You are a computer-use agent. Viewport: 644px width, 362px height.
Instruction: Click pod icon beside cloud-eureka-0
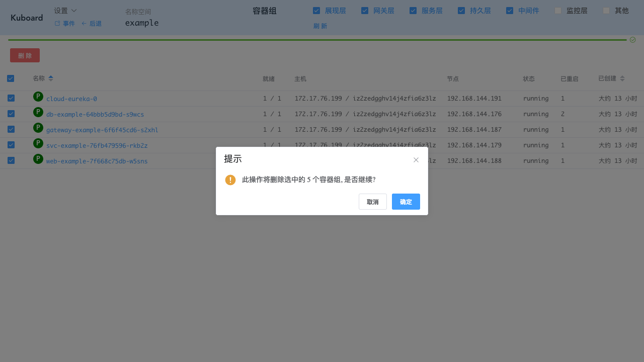pyautogui.click(x=38, y=97)
